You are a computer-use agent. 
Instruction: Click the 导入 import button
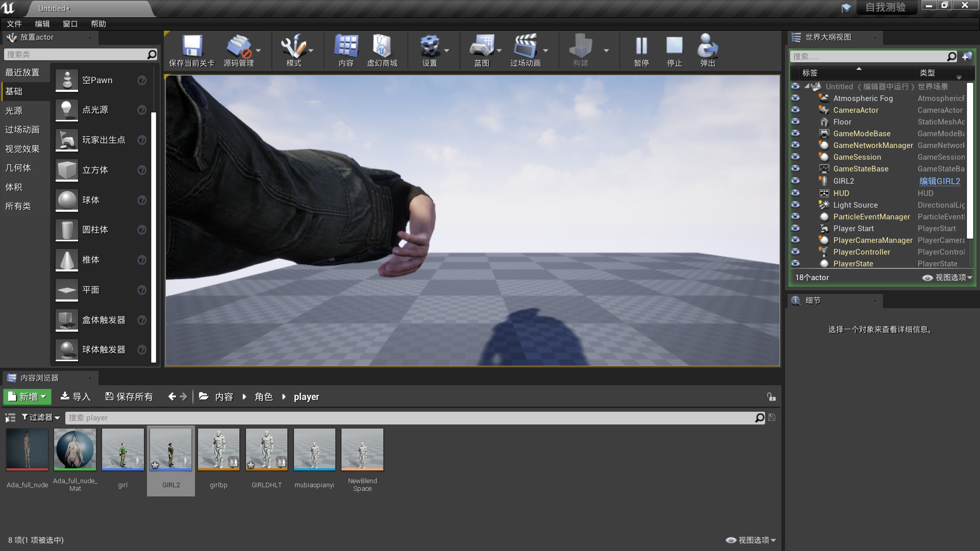76,396
